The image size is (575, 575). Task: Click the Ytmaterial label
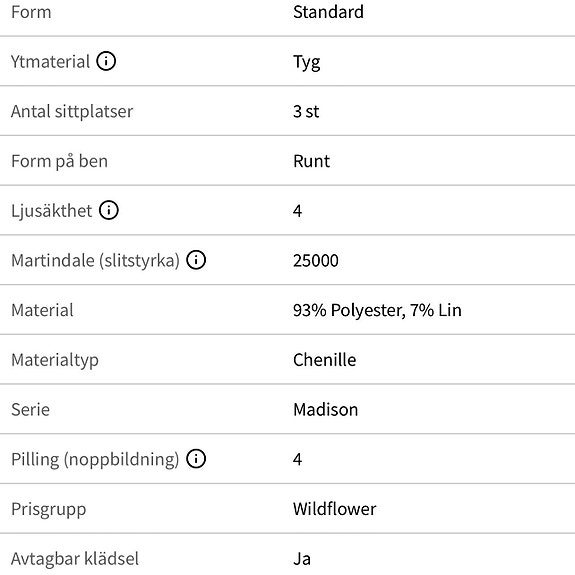click(x=50, y=62)
